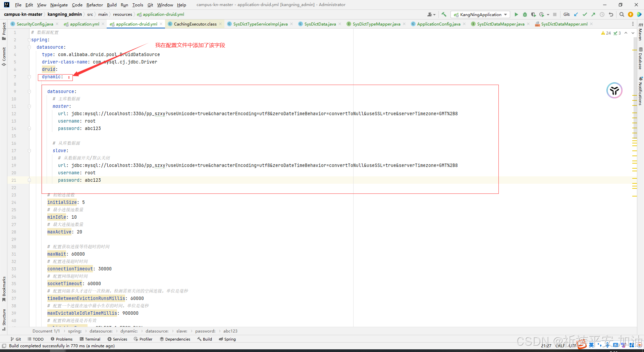Open the Maven panel on right sidebar
The width and height of the screenshot is (644, 352).
pyautogui.click(x=641, y=34)
